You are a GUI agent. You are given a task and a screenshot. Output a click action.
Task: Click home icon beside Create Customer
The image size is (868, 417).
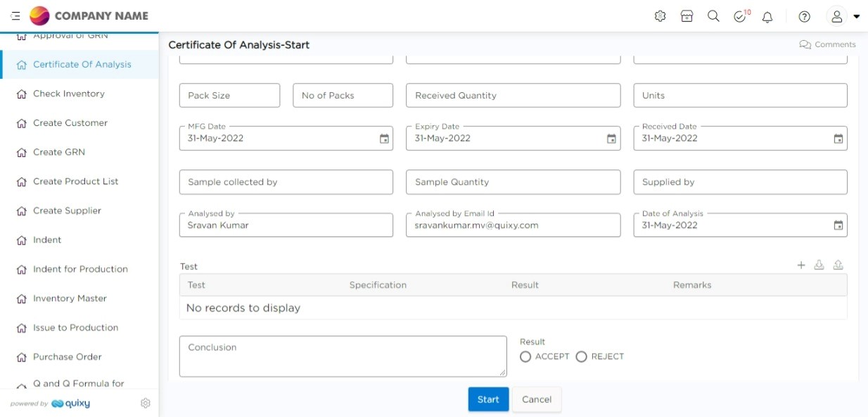pyautogui.click(x=21, y=123)
